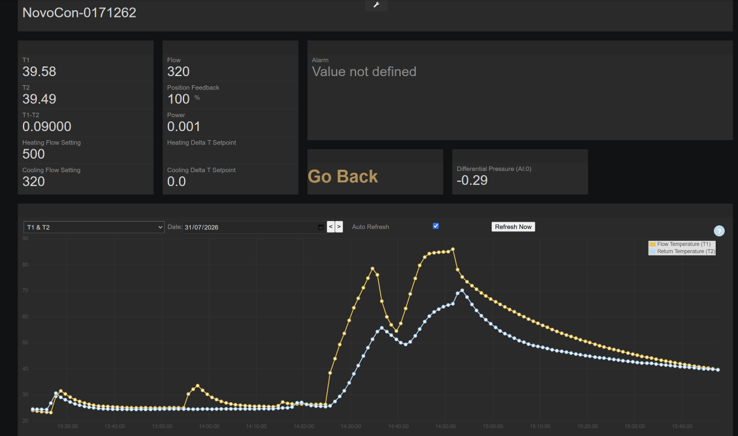This screenshot has height=436, width=738.
Task: Click the blue help question-mark icon
Action: 719,231
